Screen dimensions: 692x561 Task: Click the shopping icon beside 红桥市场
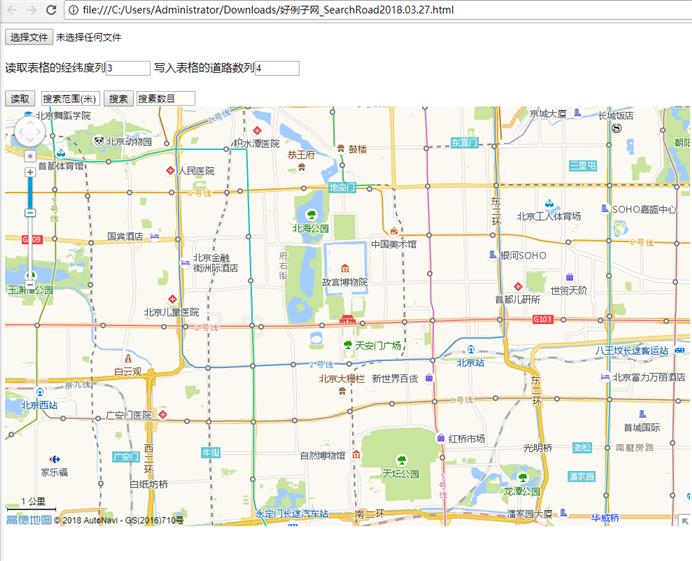tap(440, 438)
